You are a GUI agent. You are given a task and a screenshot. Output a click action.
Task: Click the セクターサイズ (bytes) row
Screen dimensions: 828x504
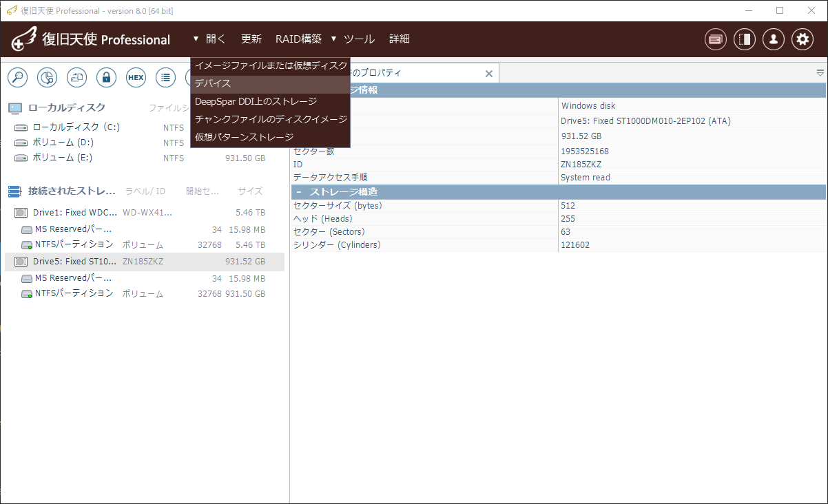(x=558, y=205)
